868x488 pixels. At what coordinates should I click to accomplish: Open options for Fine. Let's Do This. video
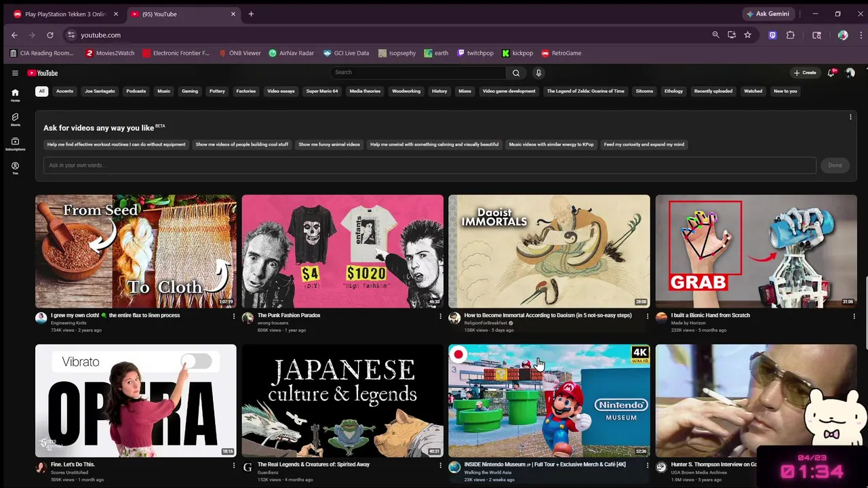[233, 465]
